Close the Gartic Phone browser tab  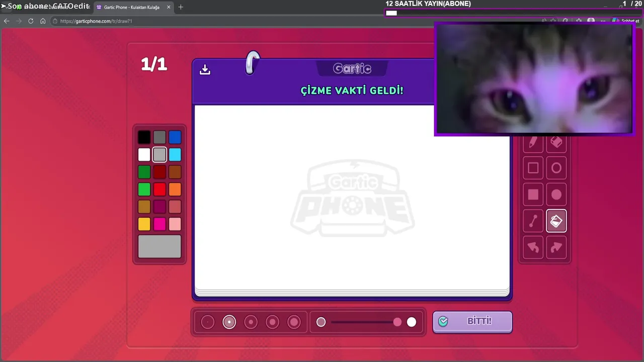coord(169,7)
